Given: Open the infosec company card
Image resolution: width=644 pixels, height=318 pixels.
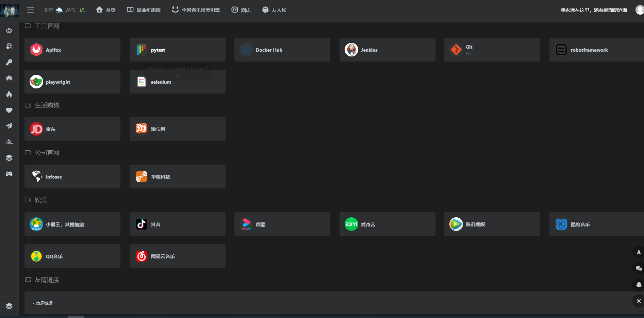Looking at the screenshot, I should [72, 177].
